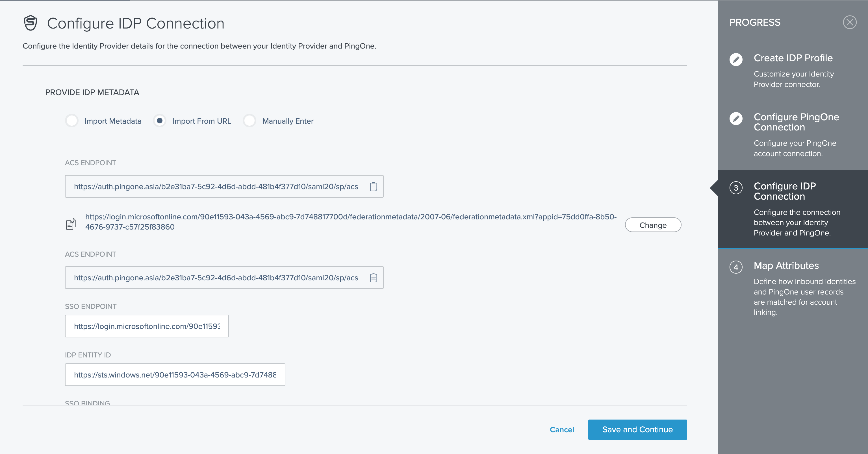Click pencil icon for Configure PingOne Connection

(x=736, y=119)
